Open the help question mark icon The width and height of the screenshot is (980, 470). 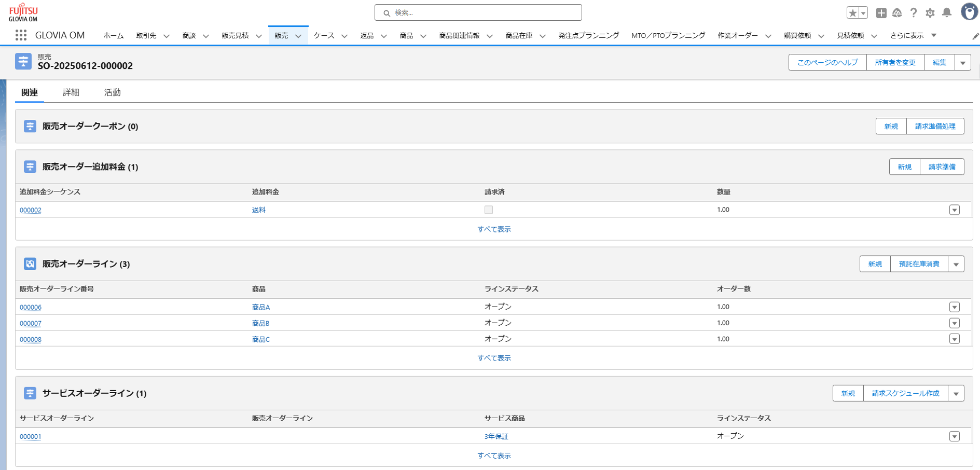914,13
